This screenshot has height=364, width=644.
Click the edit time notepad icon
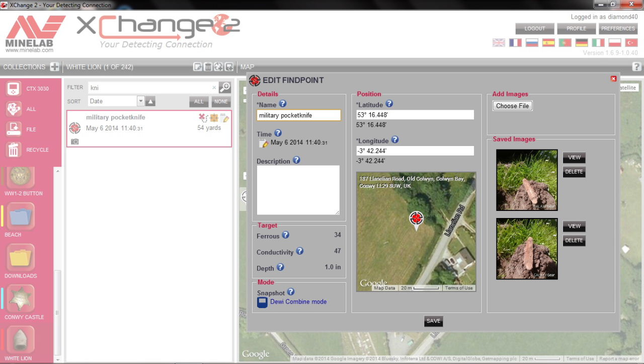264,143
